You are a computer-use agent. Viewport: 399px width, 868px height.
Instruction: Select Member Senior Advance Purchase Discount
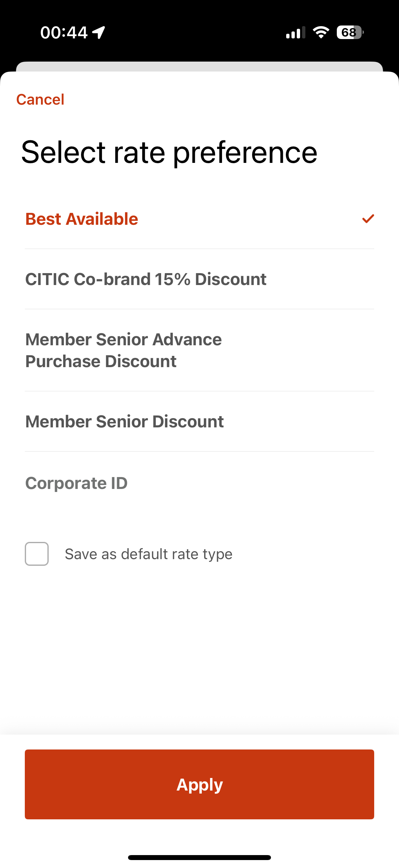pos(199,350)
